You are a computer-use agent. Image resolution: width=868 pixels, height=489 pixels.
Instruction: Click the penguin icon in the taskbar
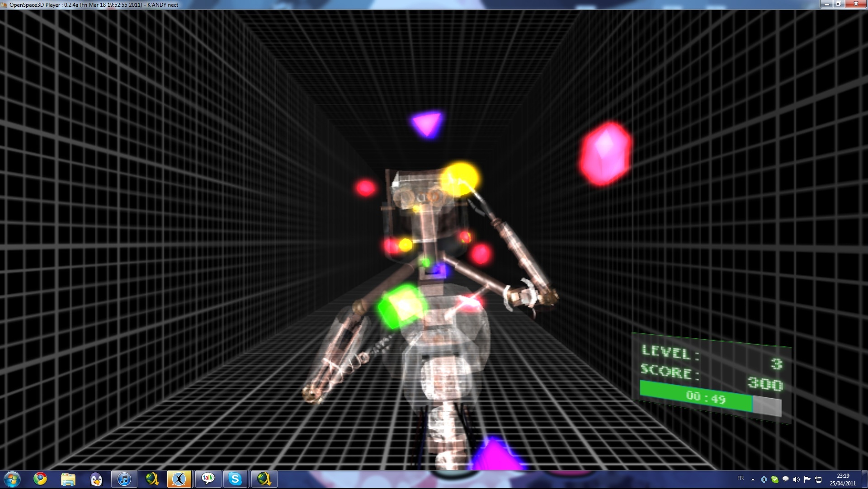click(96, 479)
